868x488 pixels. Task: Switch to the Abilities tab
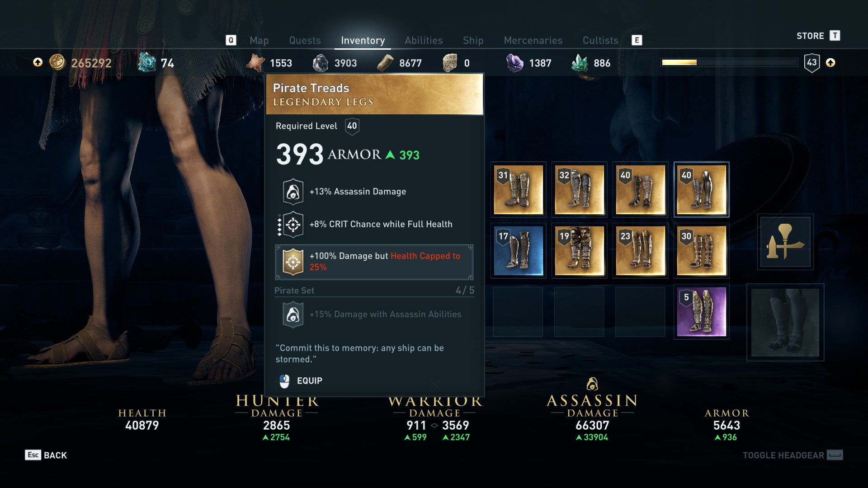click(x=424, y=40)
